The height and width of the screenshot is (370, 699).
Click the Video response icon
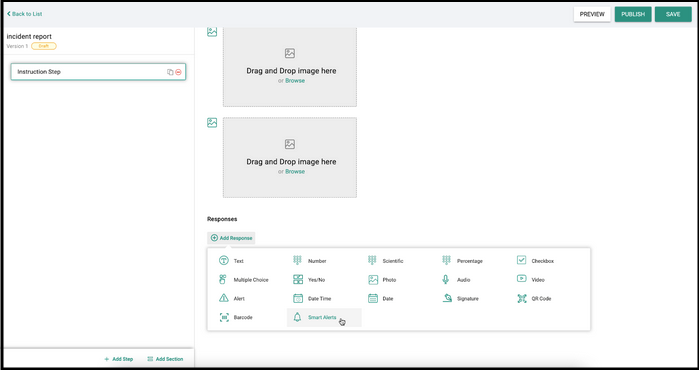click(522, 279)
